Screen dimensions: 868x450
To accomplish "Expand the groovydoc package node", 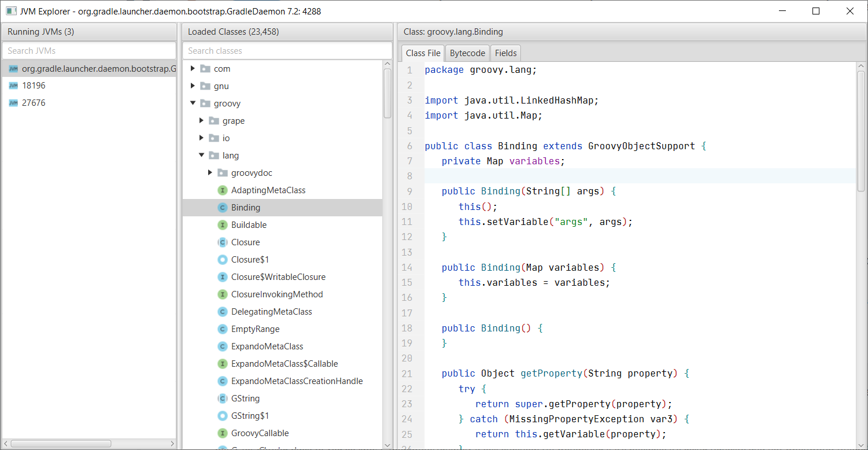I will (210, 173).
